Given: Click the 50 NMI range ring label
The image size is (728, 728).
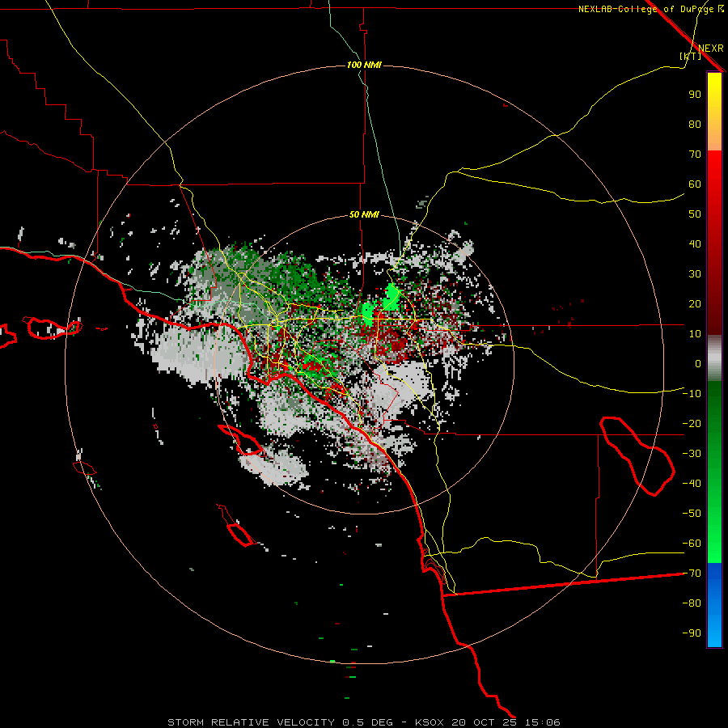Looking at the screenshot, I should point(364,214).
